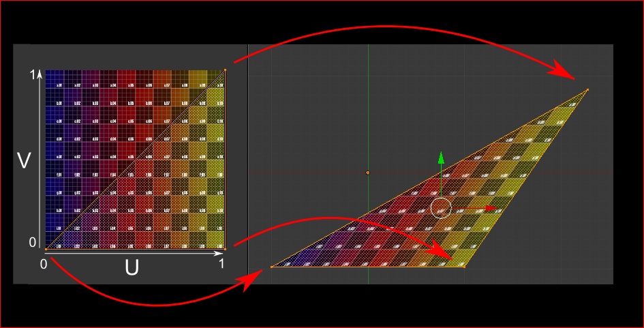Click the blue tile in UV grid's top-left

coord(55,79)
